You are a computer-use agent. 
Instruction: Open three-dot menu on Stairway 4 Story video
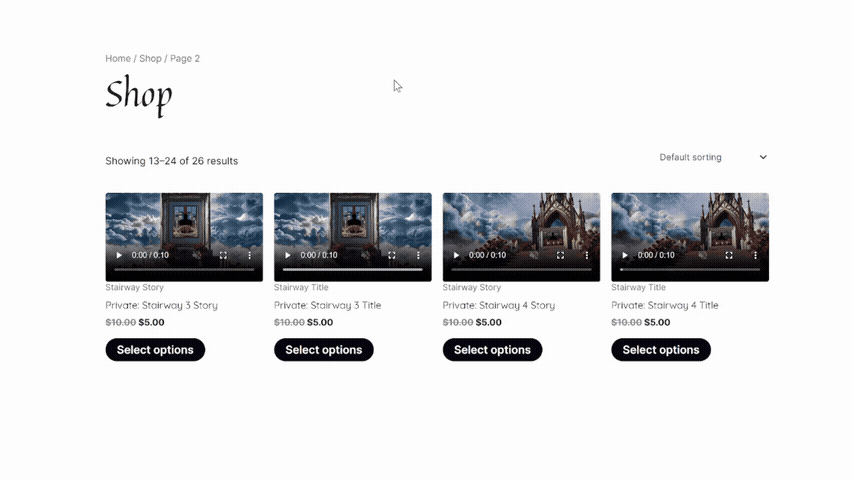pyautogui.click(x=586, y=255)
